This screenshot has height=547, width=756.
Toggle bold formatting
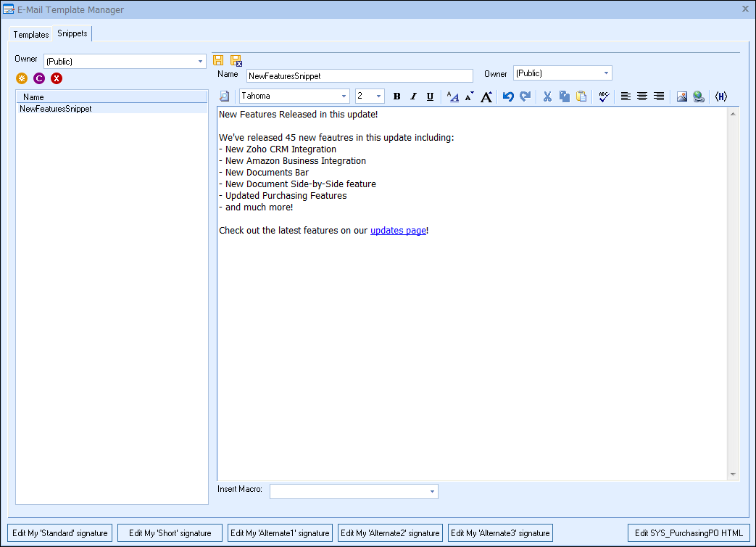pos(396,96)
